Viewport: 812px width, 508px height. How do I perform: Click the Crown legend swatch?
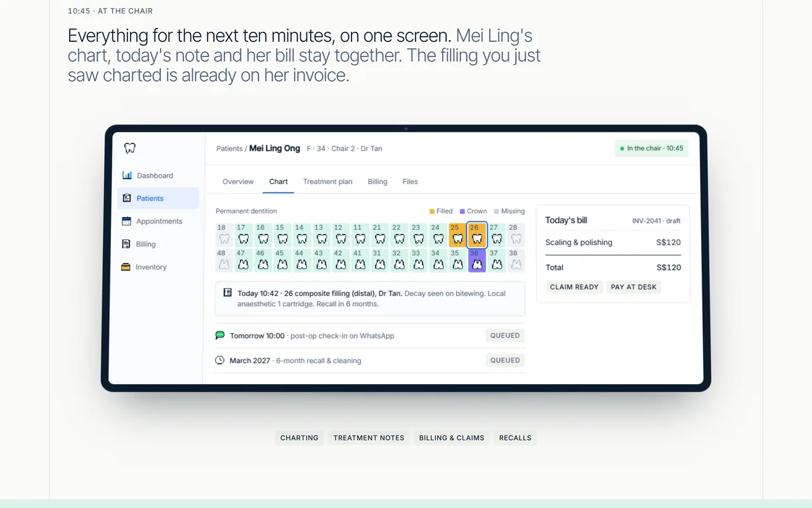462,211
